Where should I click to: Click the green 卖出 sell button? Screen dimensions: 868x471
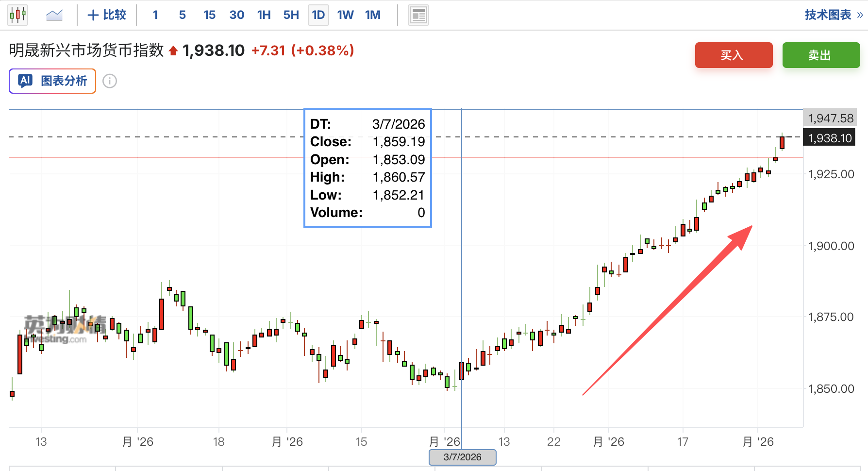tap(821, 55)
